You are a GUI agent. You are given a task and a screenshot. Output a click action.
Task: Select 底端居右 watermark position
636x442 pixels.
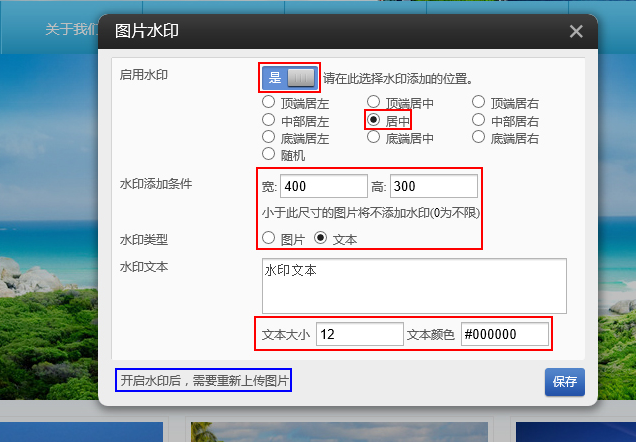(478, 137)
